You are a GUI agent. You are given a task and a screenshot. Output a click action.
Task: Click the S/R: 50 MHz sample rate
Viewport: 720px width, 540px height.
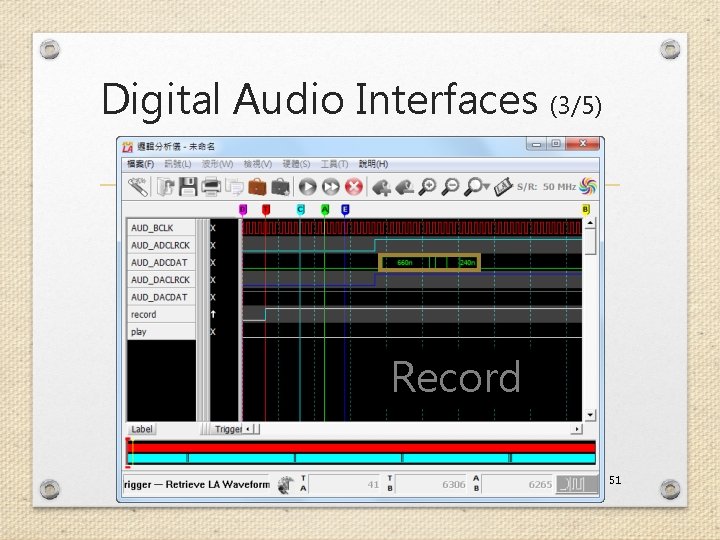click(x=546, y=187)
